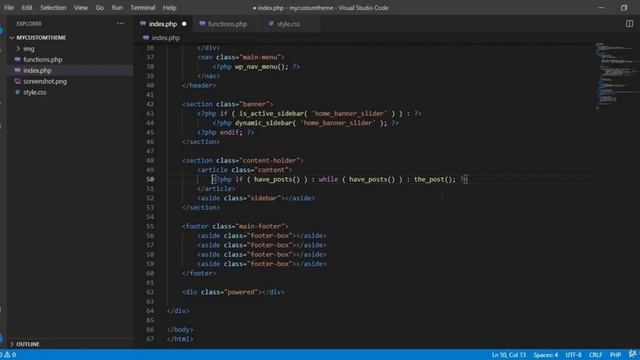The width and height of the screenshot is (640, 360).
Task: Open screenshot.png in the Explorer tree
Action: click(45, 82)
